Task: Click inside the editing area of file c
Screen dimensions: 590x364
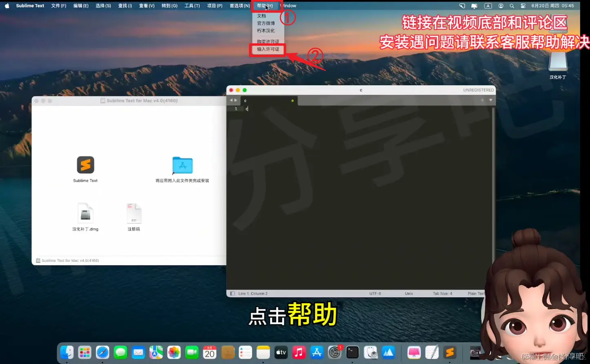Action: click(359, 183)
